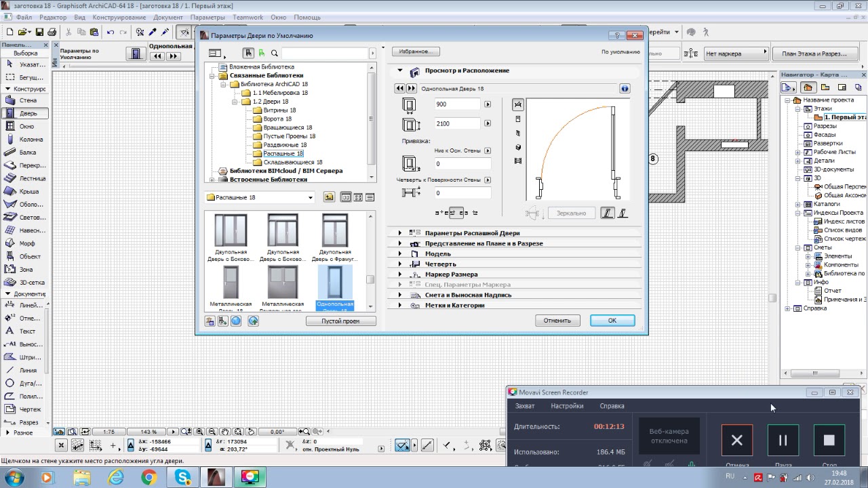Click the Отменить button

click(557, 321)
